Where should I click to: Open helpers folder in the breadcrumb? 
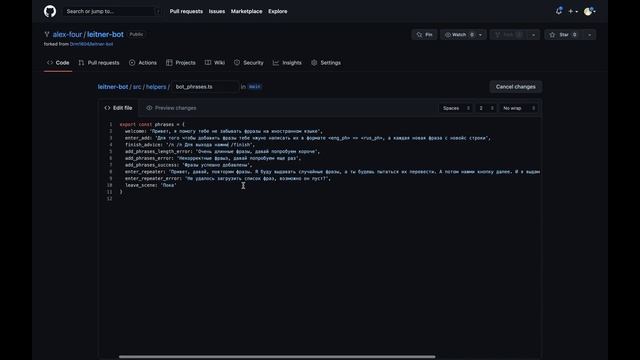click(156, 87)
